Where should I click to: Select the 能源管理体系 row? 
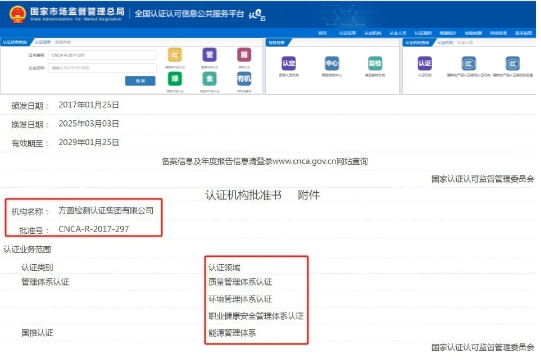coord(232,333)
